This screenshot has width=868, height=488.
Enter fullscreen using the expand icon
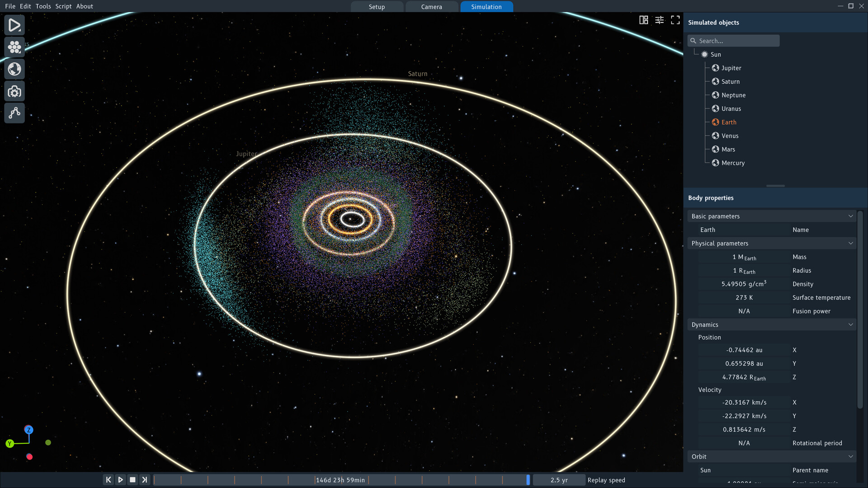(x=675, y=20)
